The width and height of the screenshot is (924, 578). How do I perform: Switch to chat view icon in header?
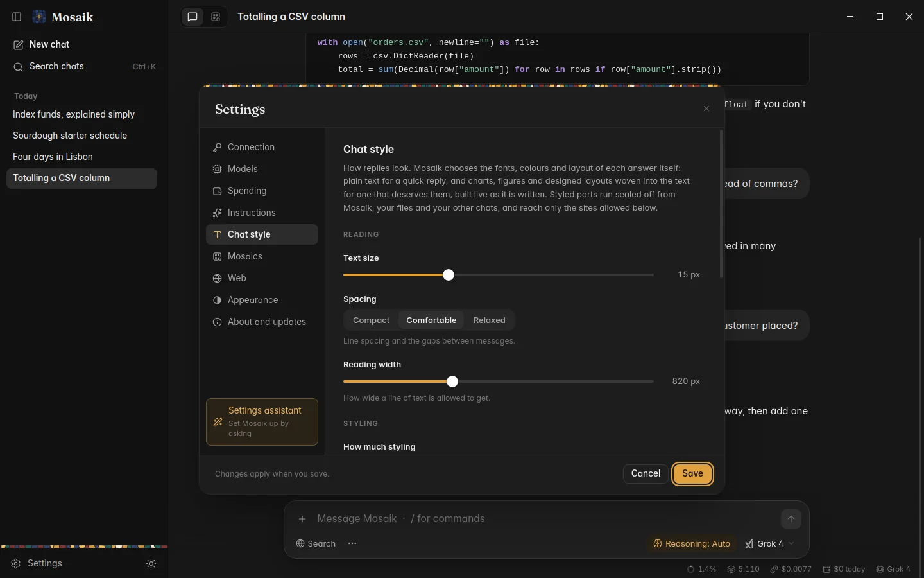point(193,17)
